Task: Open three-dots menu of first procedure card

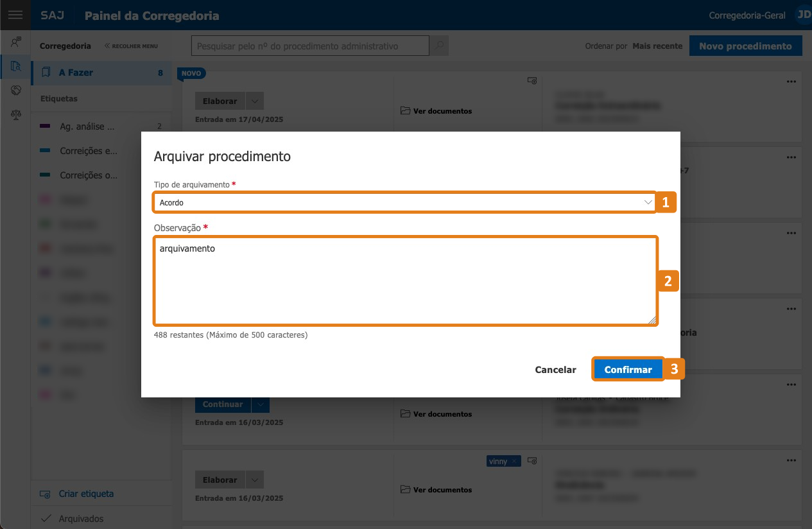Action: [x=792, y=82]
